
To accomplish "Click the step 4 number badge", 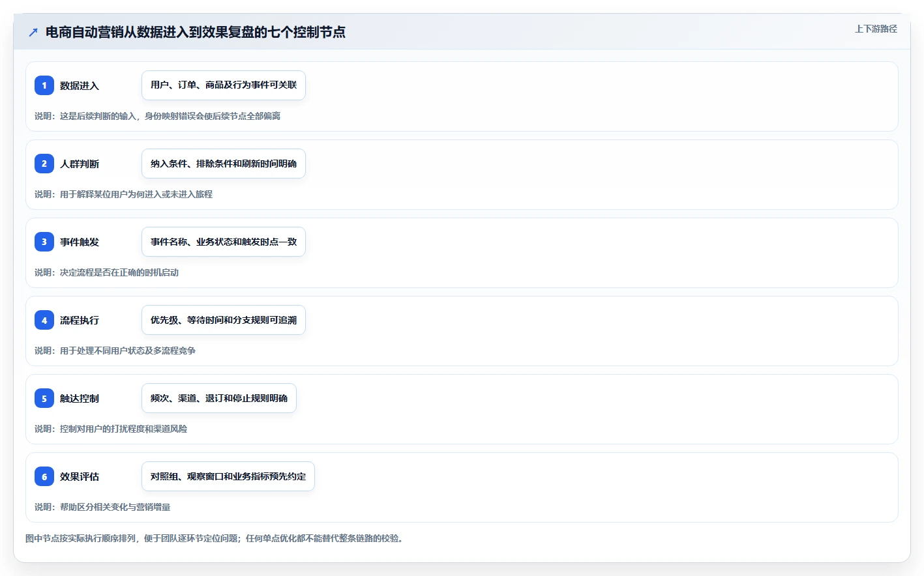I will (44, 320).
